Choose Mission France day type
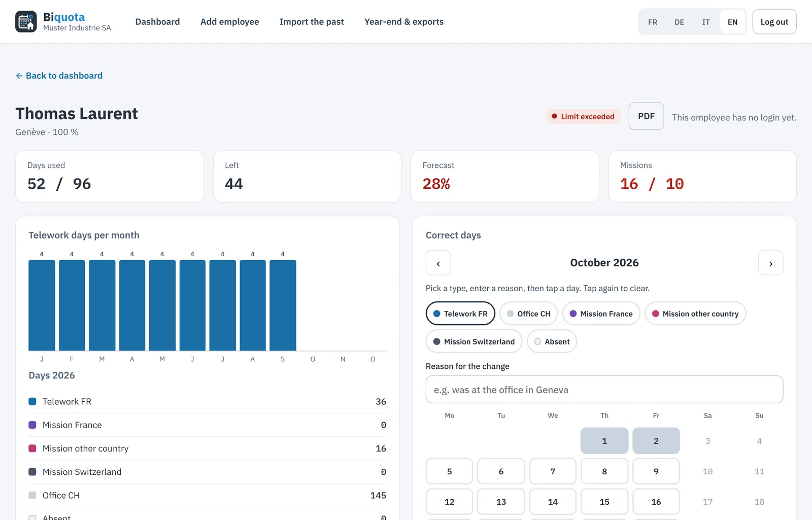Image resolution: width=812 pixels, height=520 pixels. (x=601, y=314)
